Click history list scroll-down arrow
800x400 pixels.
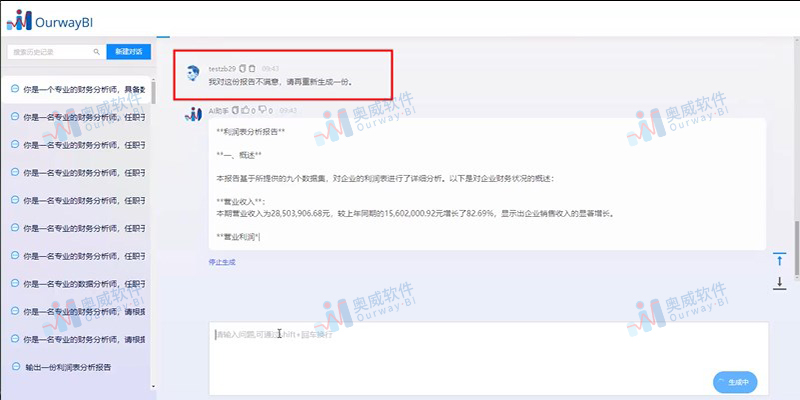click(x=154, y=387)
